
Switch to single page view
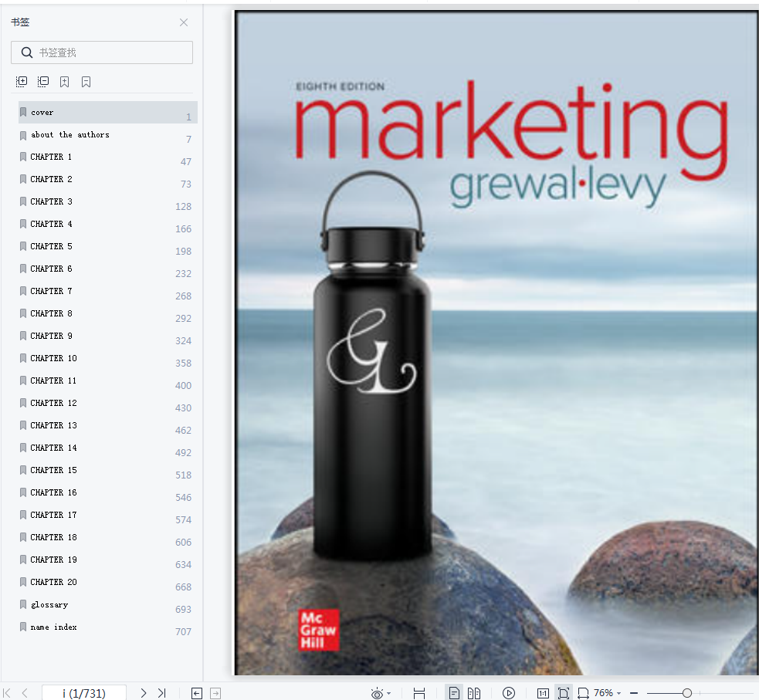(454, 693)
